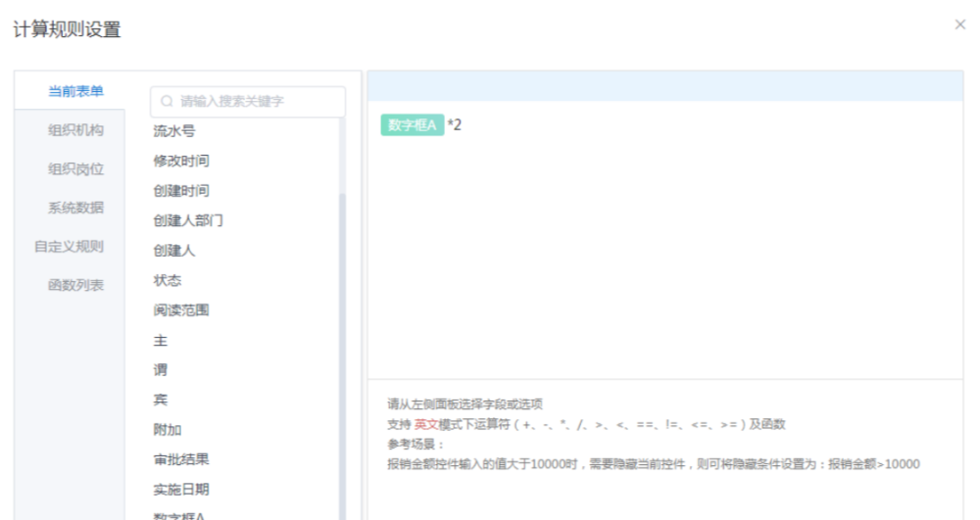Select the 组织岗位 tab
This screenshot has height=520, width=980.
pyautogui.click(x=76, y=169)
